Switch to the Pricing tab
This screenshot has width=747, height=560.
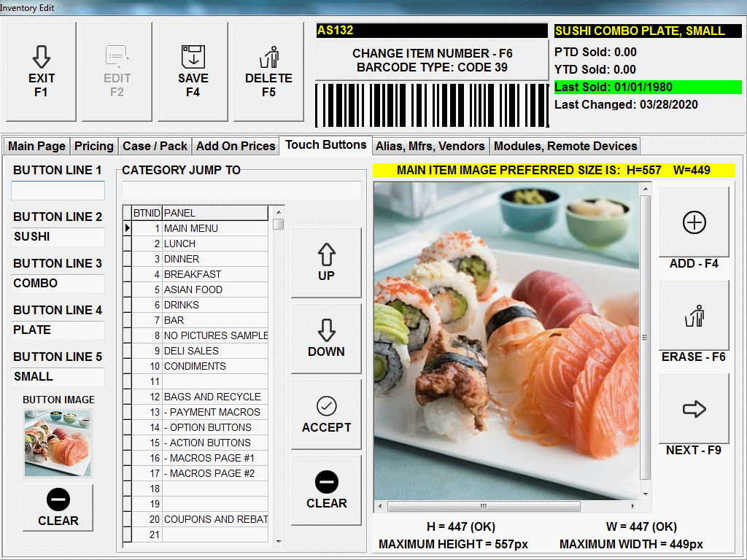(94, 146)
